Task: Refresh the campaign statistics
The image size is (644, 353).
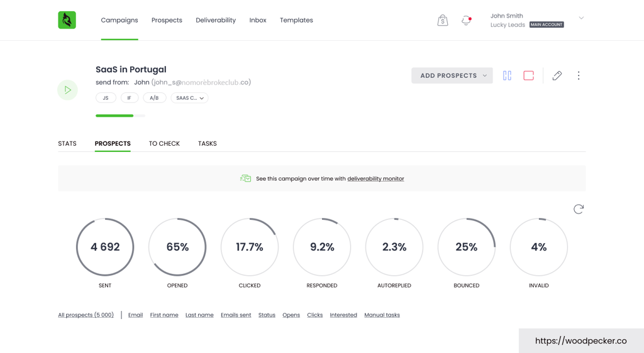Action: [579, 209]
